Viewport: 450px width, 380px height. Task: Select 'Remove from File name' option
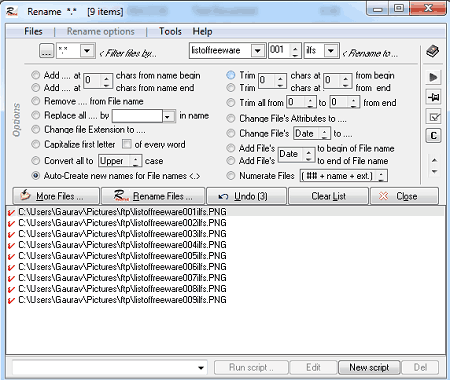pyautogui.click(x=35, y=101)
